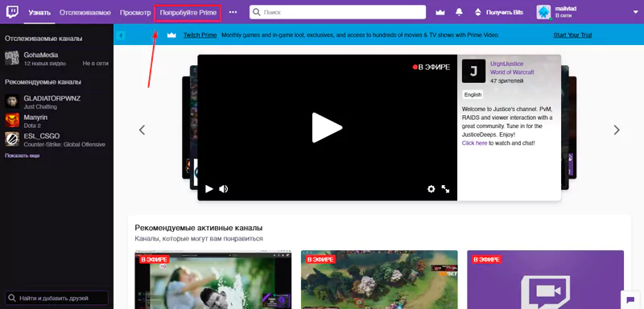Click the GLADIATORPWNZ avatar icon

pyautogui.click(x=12, y=101)
